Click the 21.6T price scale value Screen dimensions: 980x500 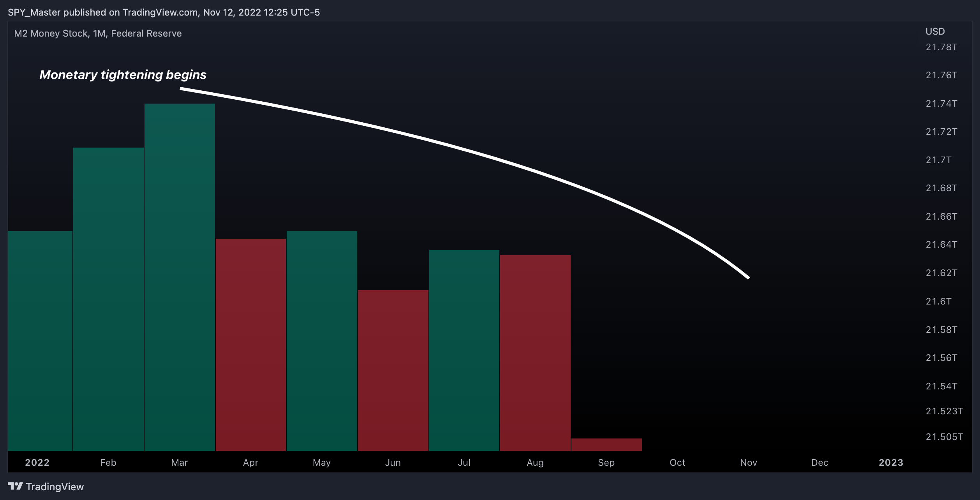pyautogui.click(x=939, y=301)
